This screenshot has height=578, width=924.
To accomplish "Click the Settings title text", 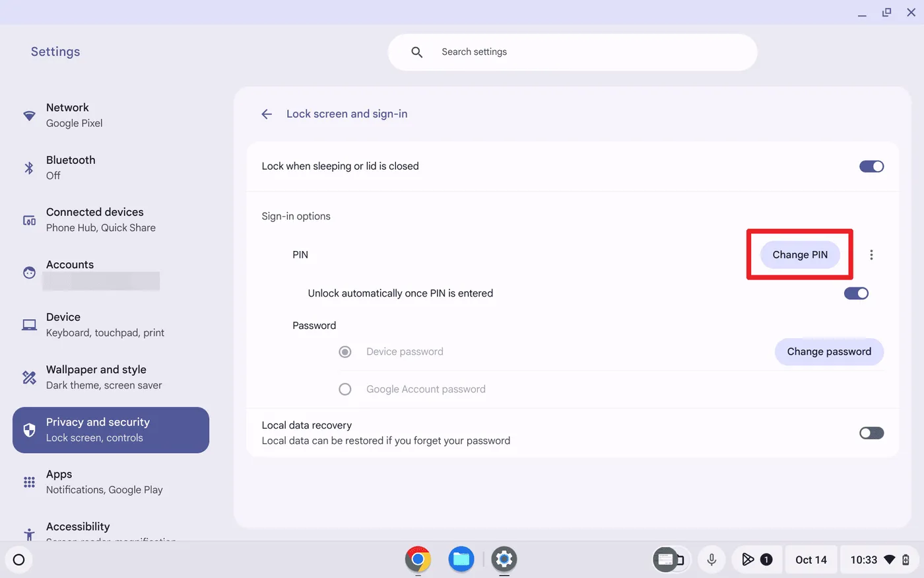I will click(55, 52).
